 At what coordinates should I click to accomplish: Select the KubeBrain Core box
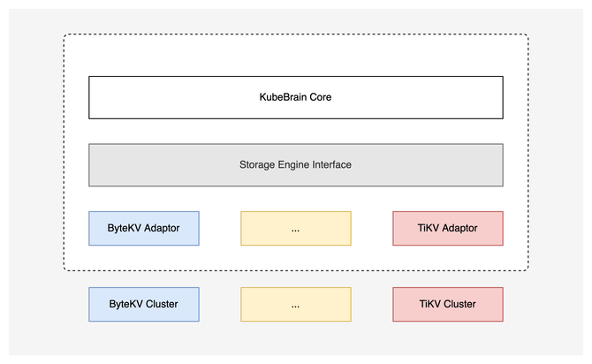tap(295, 97)
